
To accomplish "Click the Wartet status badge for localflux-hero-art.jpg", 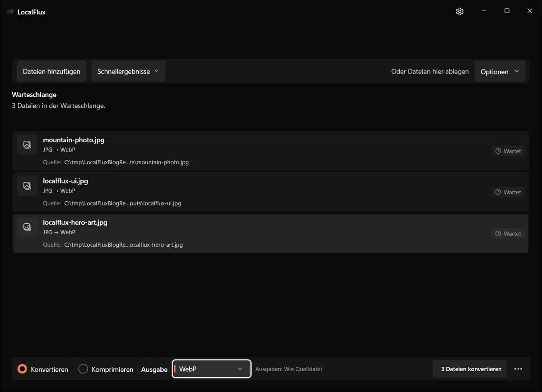I will coord(508,234).
